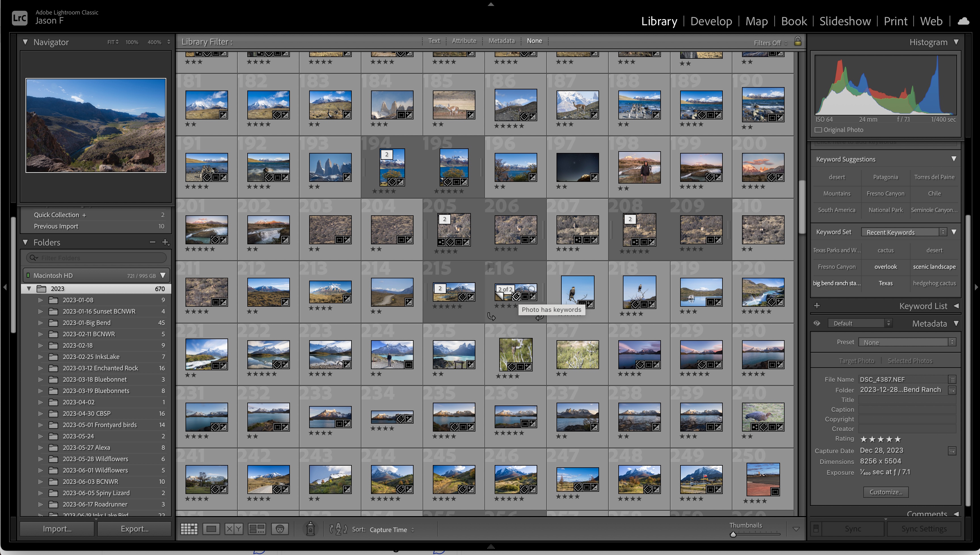Viewport: 980px width, 555px height.
Task: Switch to the Develop module
Action: [711, 21]
